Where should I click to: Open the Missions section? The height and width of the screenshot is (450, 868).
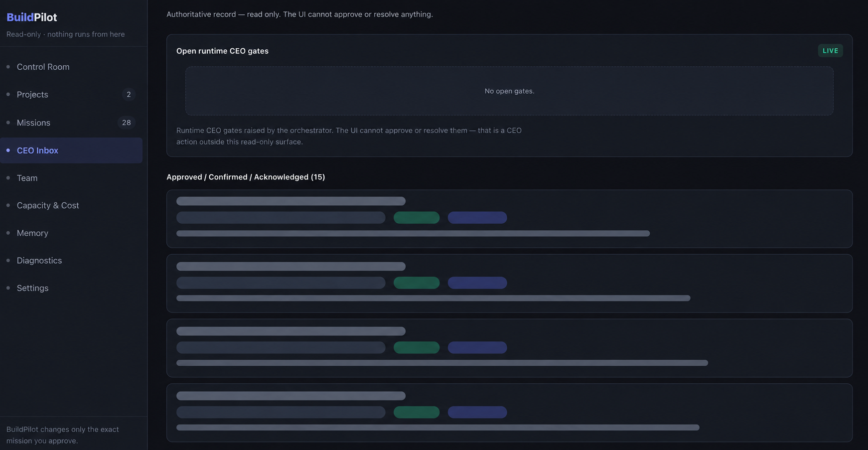coord(71,123)
